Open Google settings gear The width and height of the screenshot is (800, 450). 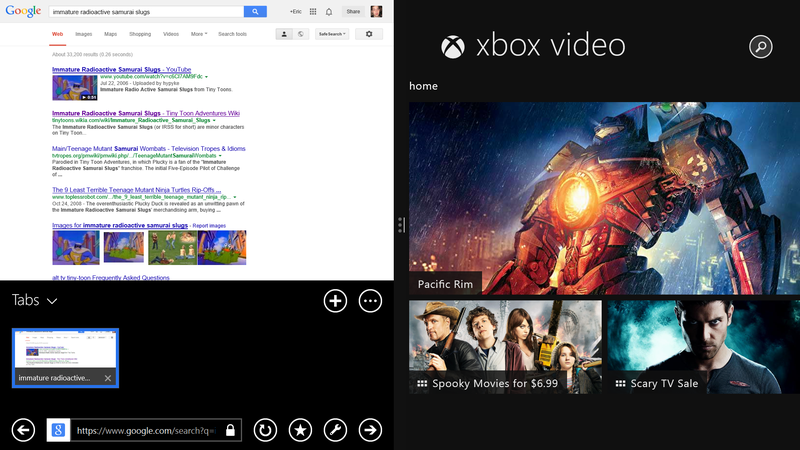pos(369,34)
